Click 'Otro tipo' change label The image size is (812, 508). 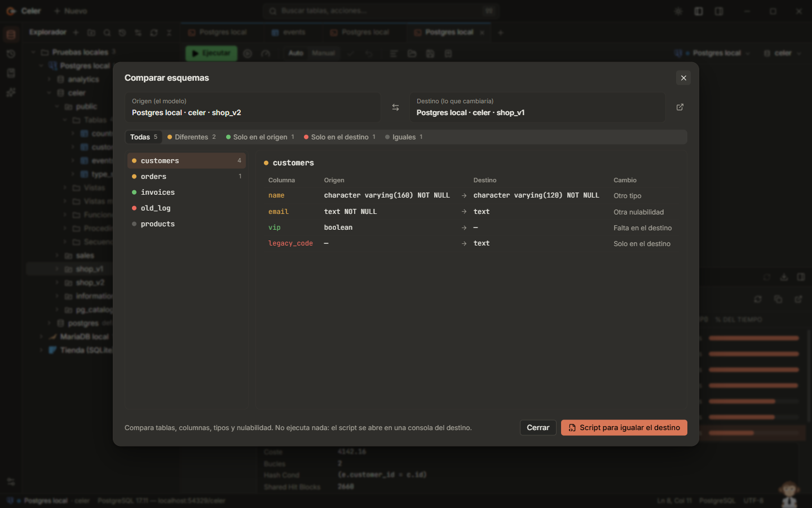627,196
